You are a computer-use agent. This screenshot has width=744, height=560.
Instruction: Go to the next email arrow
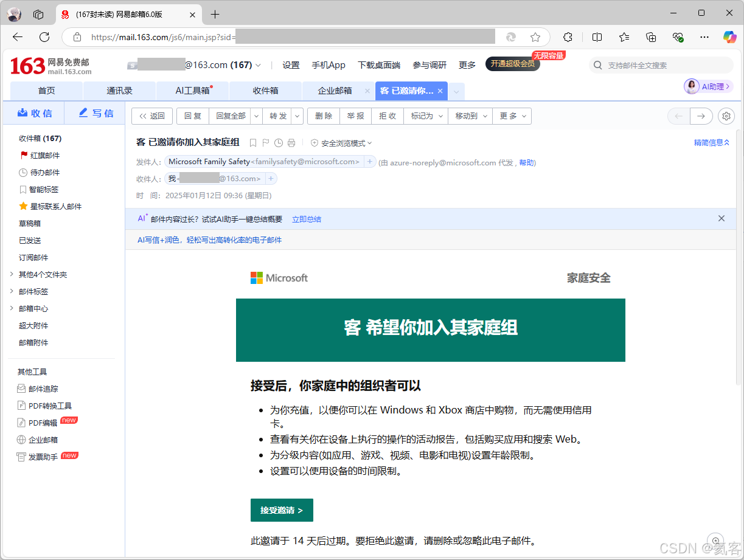click(701, 116)
